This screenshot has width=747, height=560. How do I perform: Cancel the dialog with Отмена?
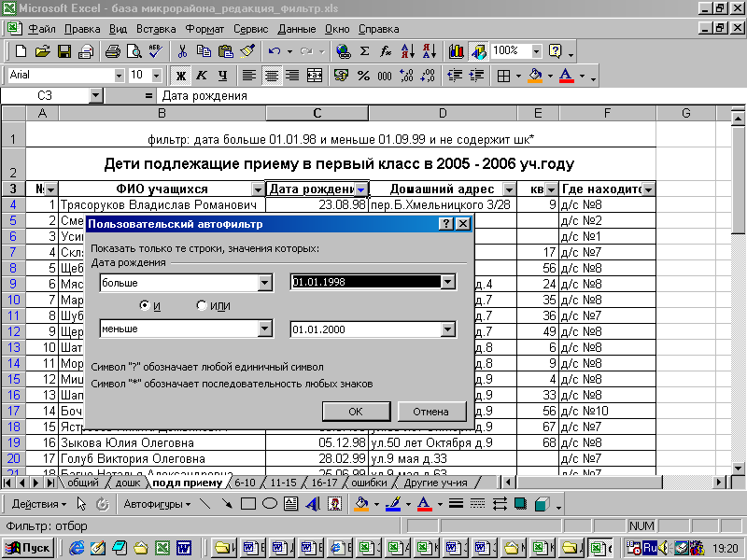[x=431, y=412]
